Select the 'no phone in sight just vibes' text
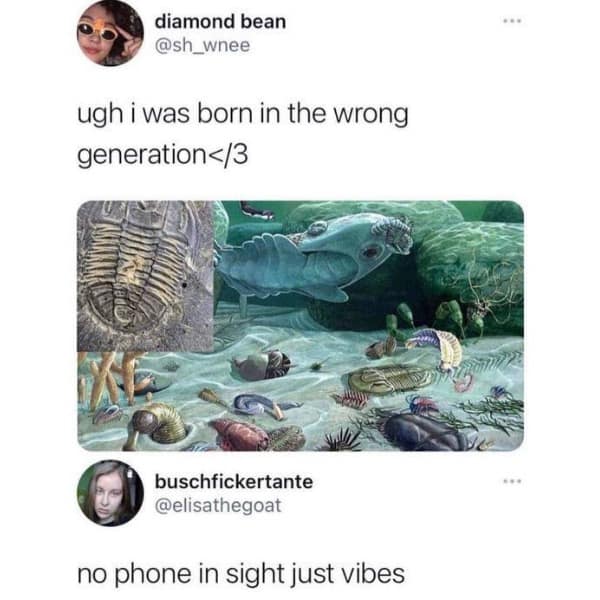 (241, 574)
